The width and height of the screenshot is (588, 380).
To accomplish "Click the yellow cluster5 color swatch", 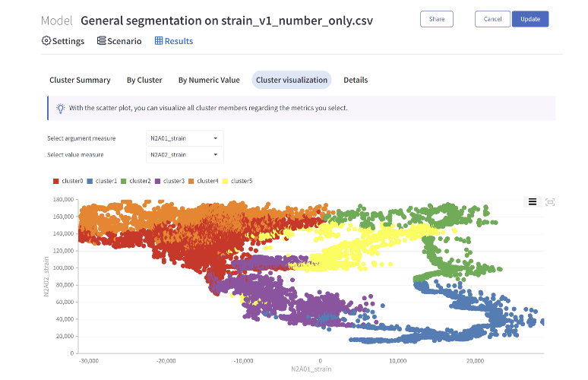I will (225, 181).
